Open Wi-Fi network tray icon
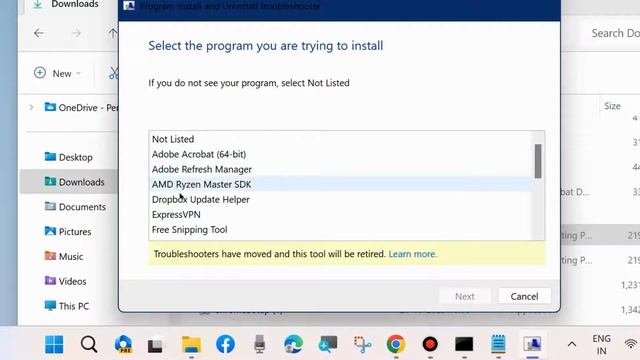Viewport: 640px width, 360px height. 631,344
